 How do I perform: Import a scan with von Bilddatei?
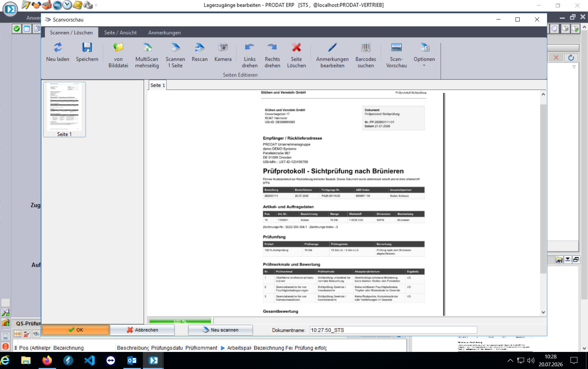(118, 55)
